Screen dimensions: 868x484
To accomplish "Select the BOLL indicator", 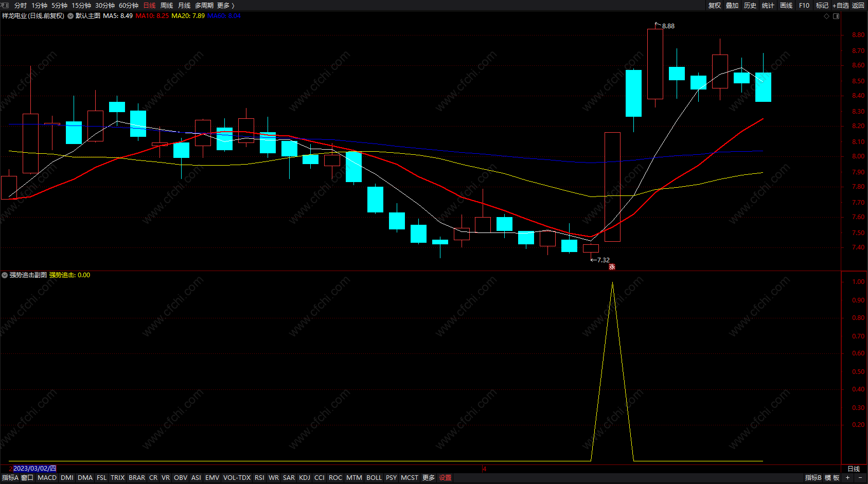I will pos(374,477).
